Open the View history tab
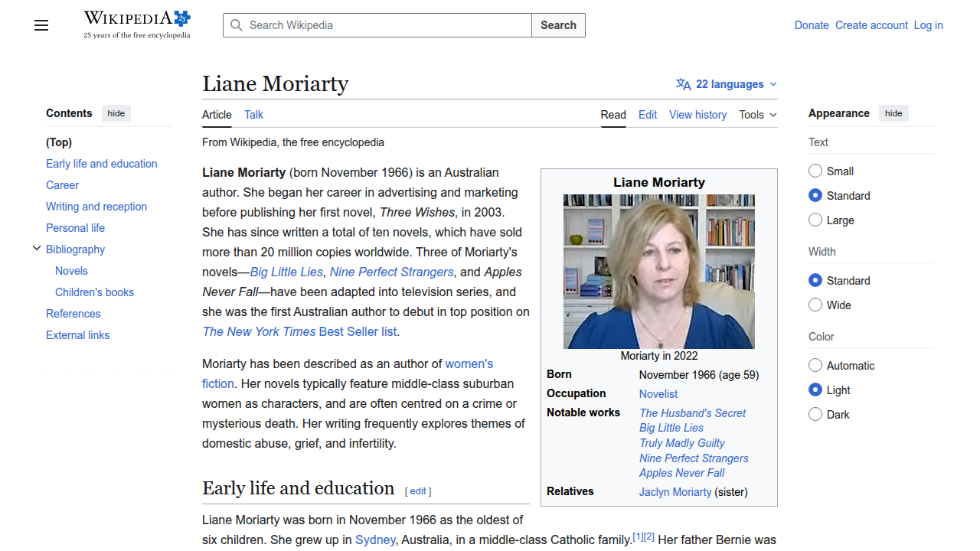Image resolution: width=980 pixels, height=551 pixels. (697, 115)
